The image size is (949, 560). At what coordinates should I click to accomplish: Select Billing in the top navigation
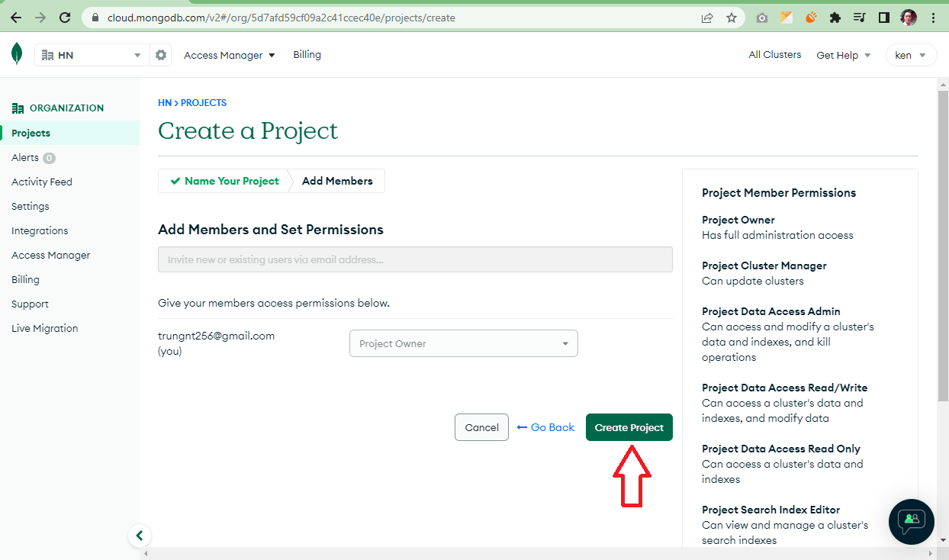click(x=307, y=54)
